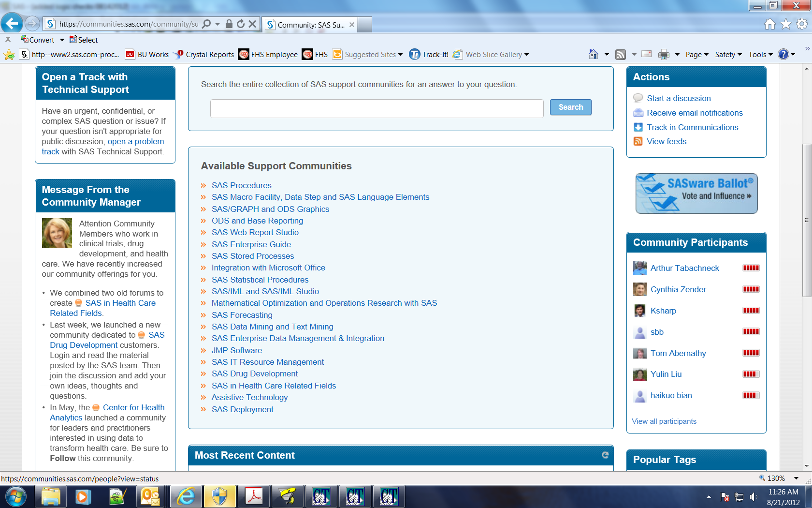Click the refresh icon in the address bar

(240, 24)
